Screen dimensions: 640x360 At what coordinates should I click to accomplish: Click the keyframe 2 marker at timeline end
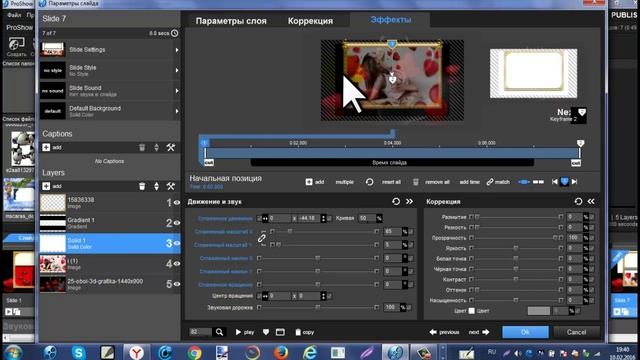coord(580,143)
